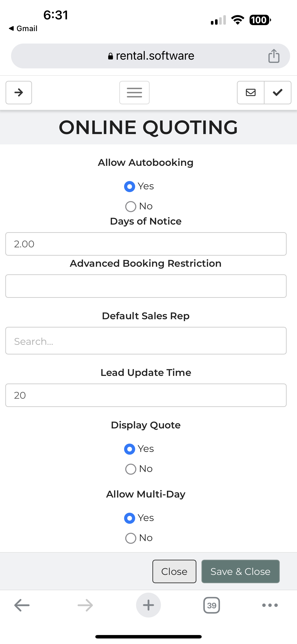Image resolution: width=297 pixels, height=644 pixels.
Task: Select No for Allow Autobooking
Action: point(131,207)
